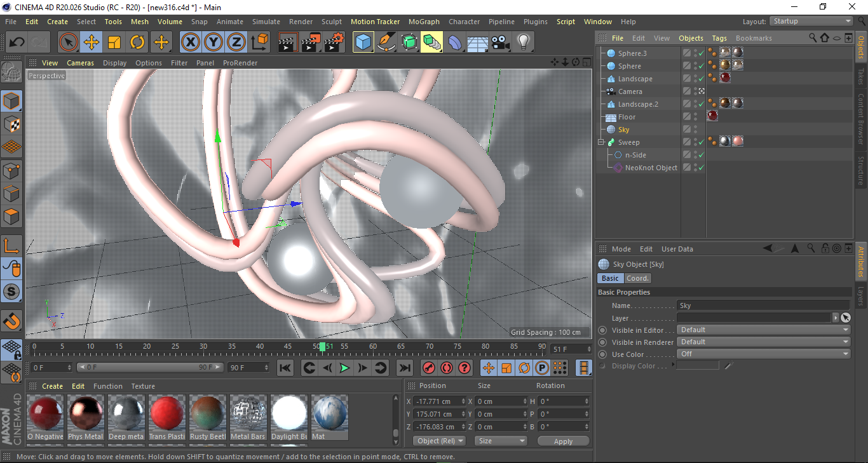This screenshot has width=868, height=463.
Task: Open the Layout dropdown showing Startup
Action: [x=811, y=22]
